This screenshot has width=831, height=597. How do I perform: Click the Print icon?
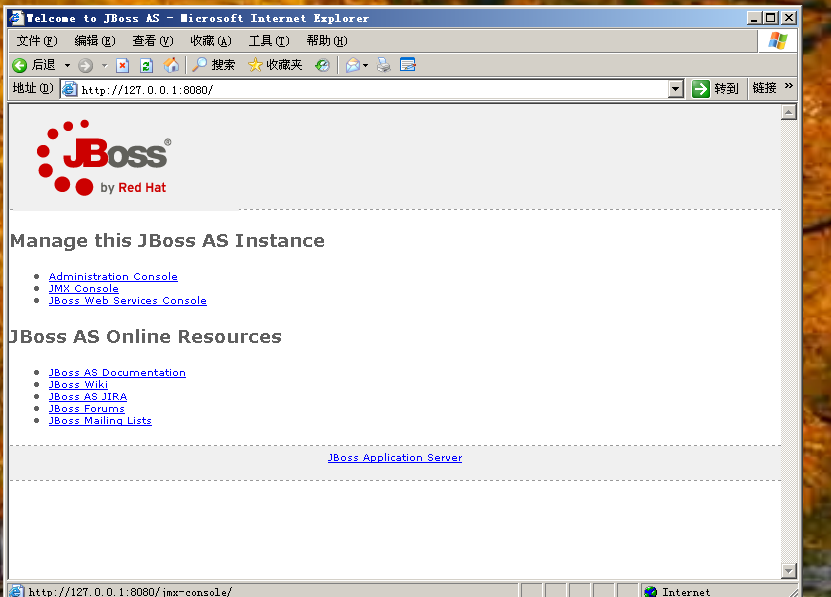pyautogui.click(x=384, y=65)
